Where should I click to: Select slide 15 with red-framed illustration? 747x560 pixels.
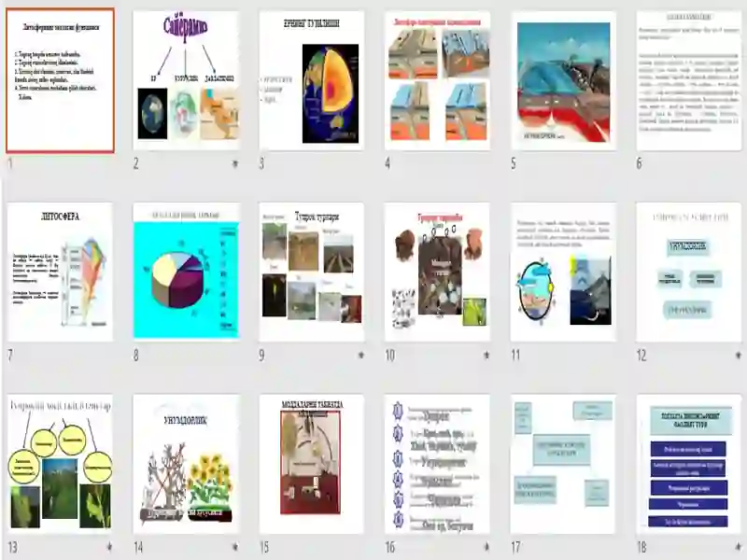(312, 464)
